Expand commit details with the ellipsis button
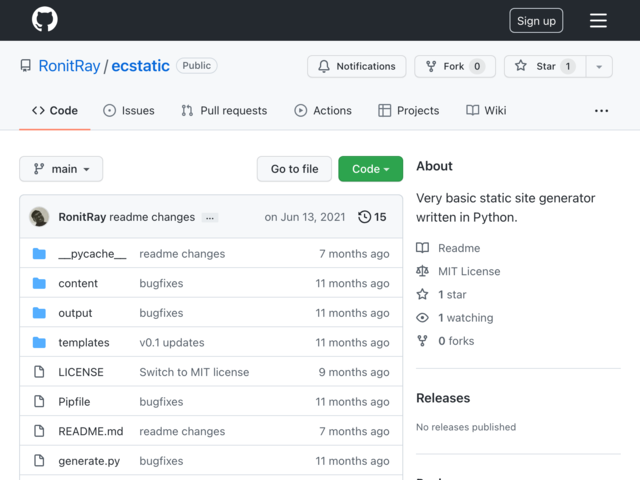 click(210, 218)
